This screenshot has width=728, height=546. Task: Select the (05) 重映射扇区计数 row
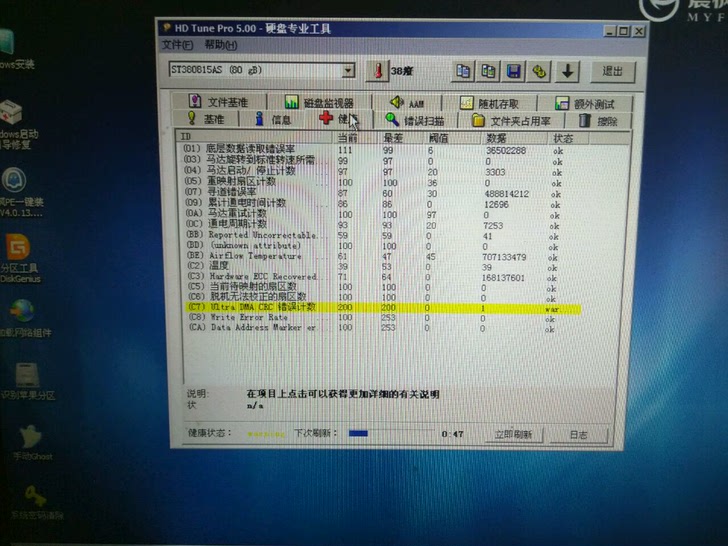[x=373, y=182]
